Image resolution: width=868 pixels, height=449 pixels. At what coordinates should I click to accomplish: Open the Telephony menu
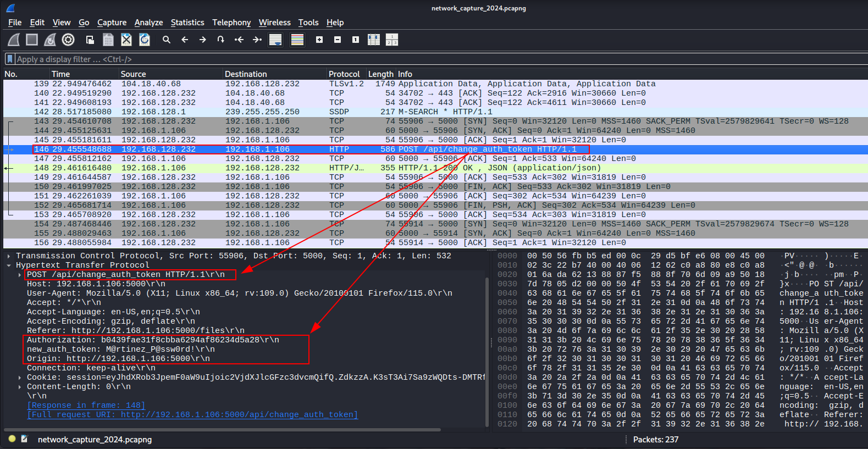coord(231,23)
